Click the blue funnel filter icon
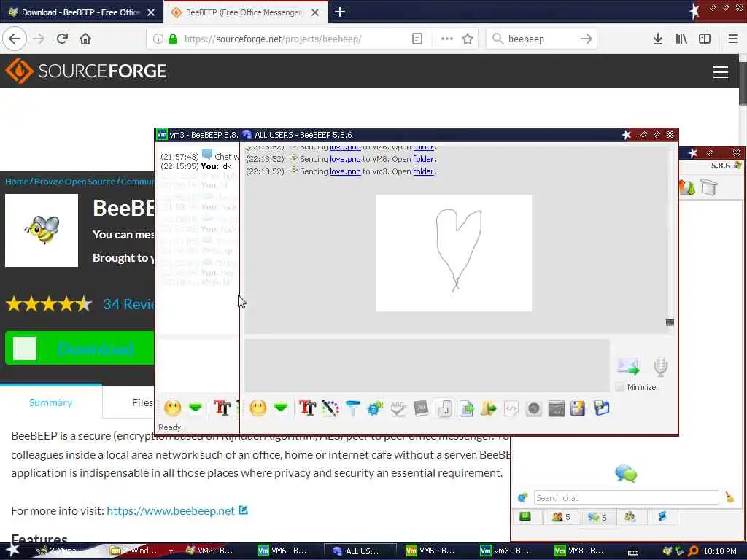 pos(352,408)
